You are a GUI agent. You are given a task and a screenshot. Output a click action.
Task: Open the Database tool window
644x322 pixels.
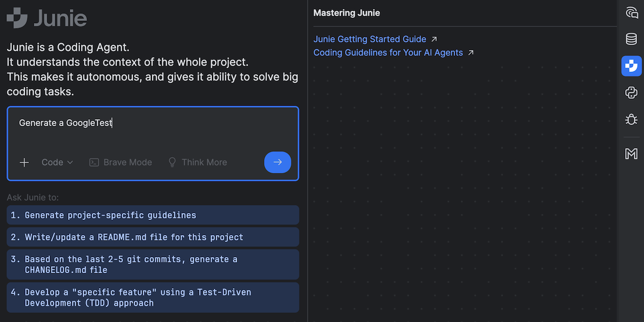pyautogui.click(x=631, y=39)
